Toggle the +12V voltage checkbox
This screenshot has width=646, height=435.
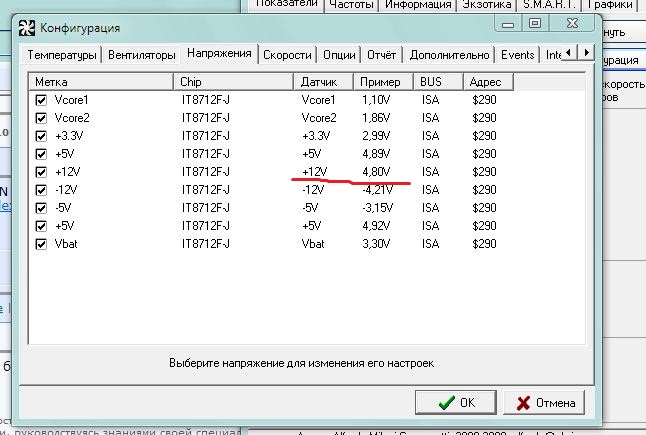coord(41,172)
